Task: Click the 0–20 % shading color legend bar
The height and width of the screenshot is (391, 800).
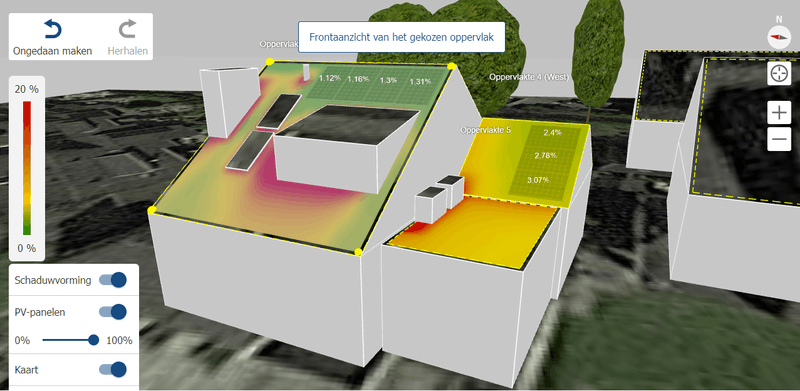Action: tap(27, 168)
